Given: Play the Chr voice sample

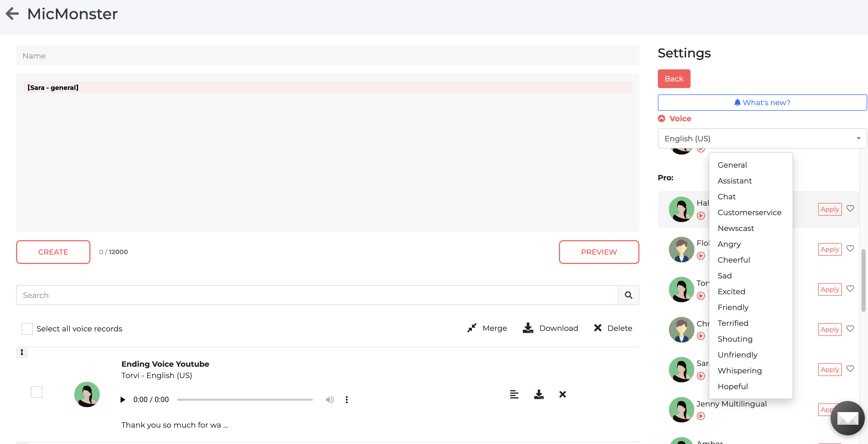Looking at the screenshot, I should coord(701,336).
